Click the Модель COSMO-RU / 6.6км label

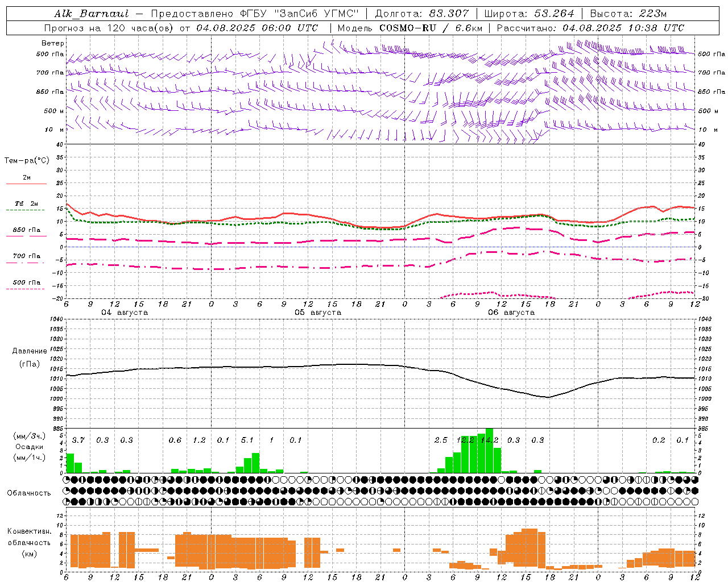pos(409,28)
